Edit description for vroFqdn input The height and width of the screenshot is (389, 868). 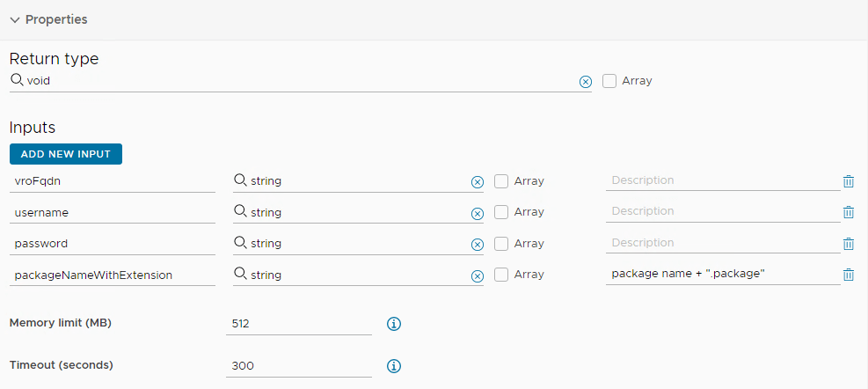[721, 180]
